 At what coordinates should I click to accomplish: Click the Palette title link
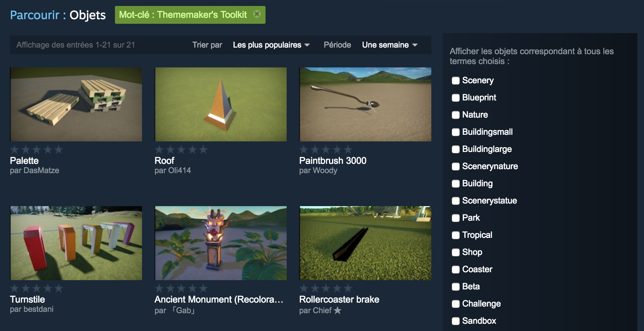point(24,161)
